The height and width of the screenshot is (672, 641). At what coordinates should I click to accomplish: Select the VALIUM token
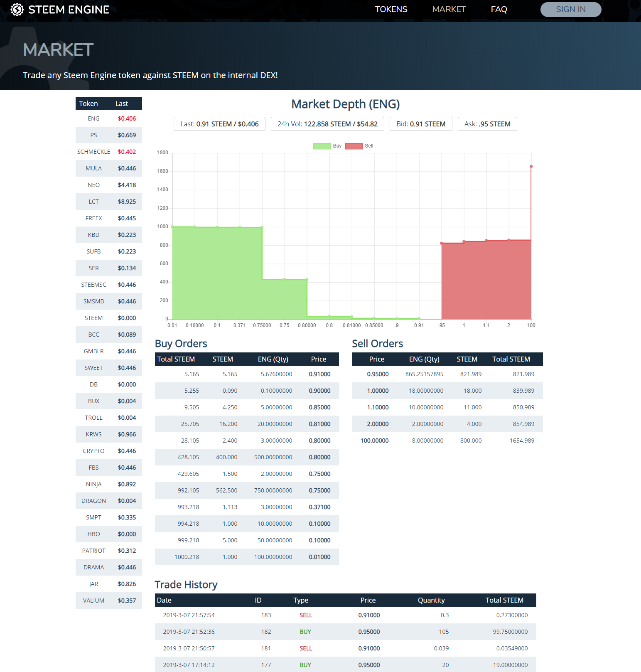109,601
